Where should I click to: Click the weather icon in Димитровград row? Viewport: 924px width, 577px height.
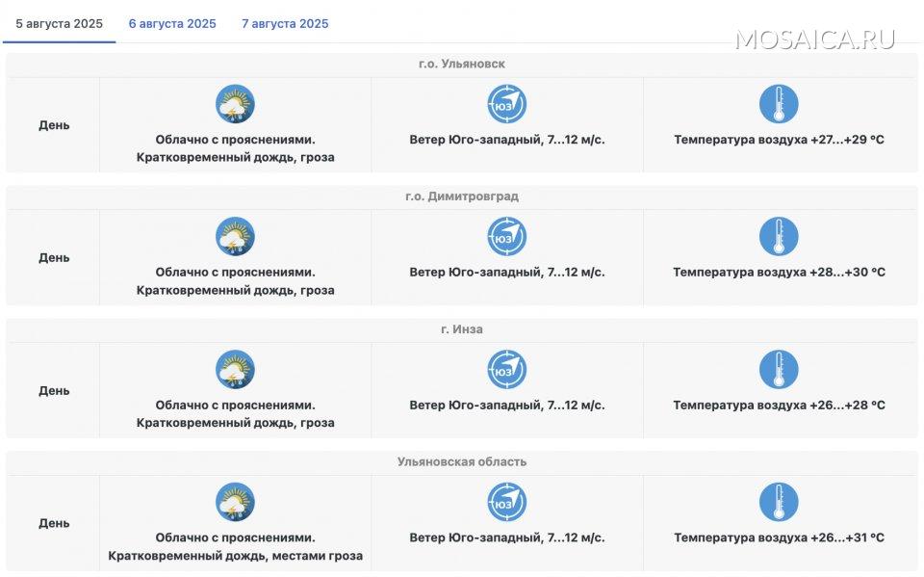pyautogui.click(x=235, y=237)
